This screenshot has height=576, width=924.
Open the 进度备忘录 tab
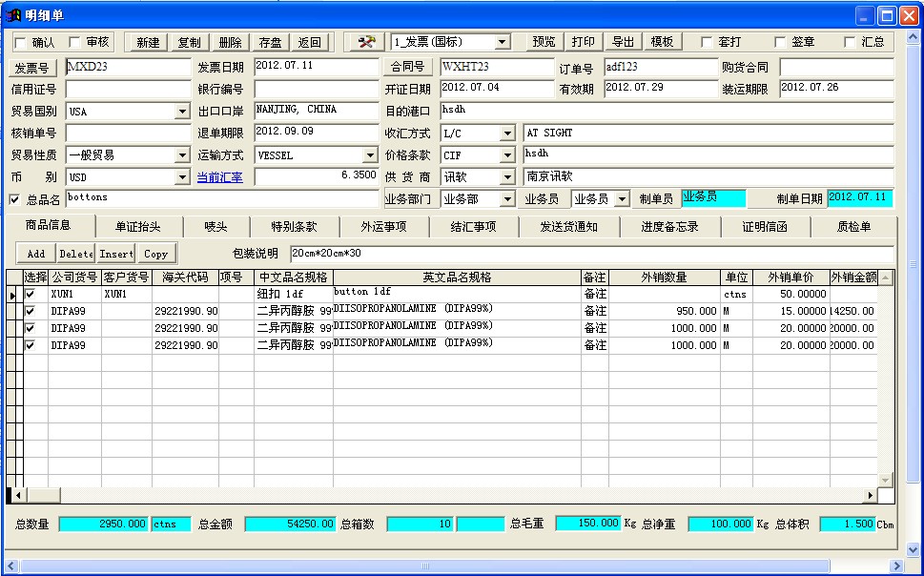click(670, 227)
